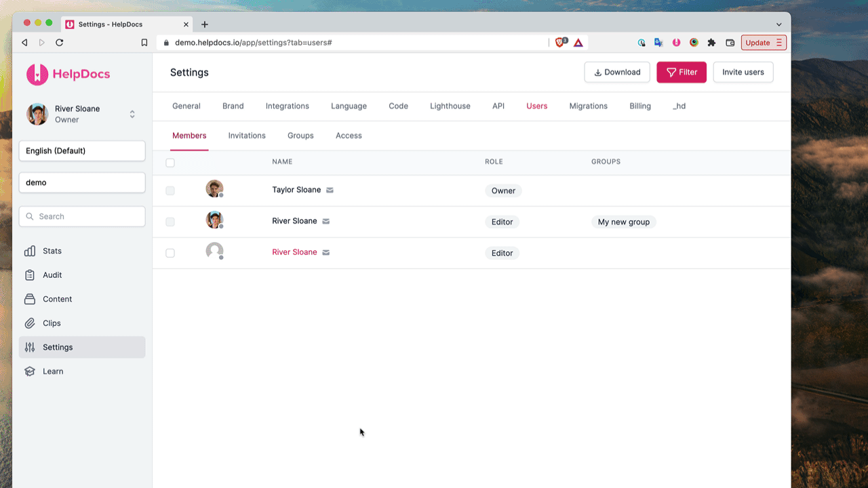Open Stats from the sidebar

click(82, 251)
